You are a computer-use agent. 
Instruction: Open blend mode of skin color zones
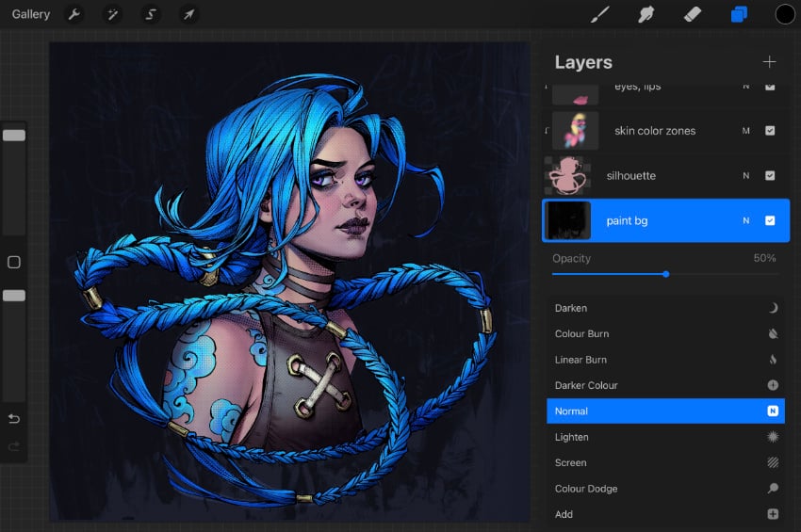click(x=745, y=131)
